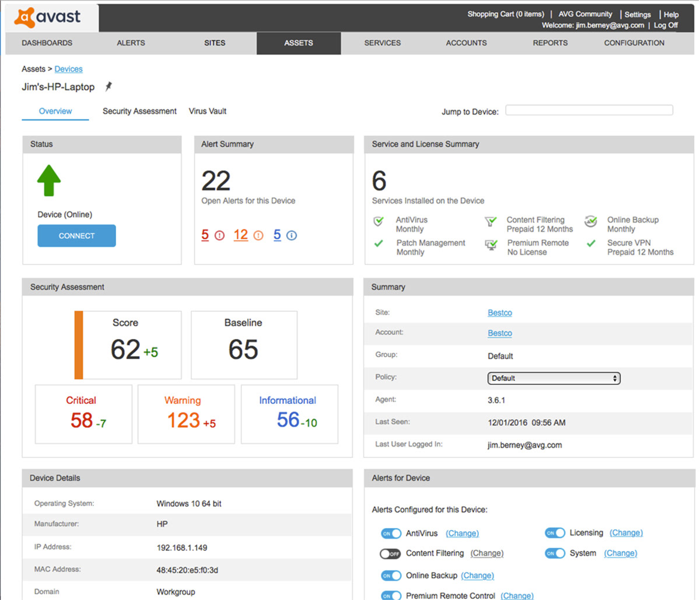
Task: Click the Score 62 tile
Action: click(x=128, y=345)
